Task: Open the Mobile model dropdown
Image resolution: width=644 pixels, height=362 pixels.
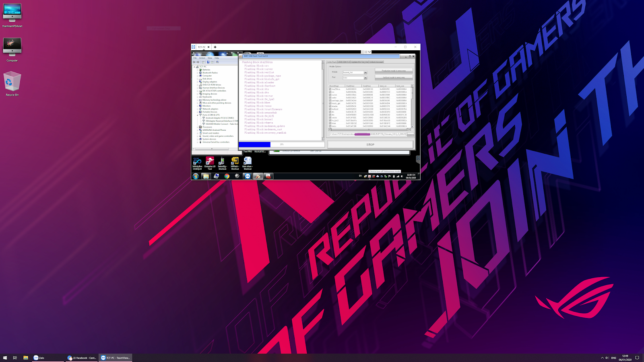Action: click(365, 72)
